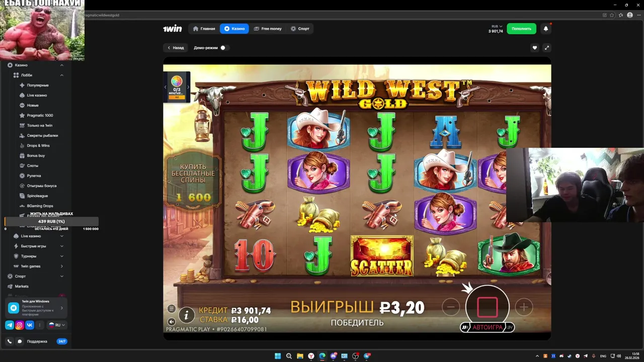Open Bonus buy category
This screenshot has width=644, height=362.
pos(36,156)
